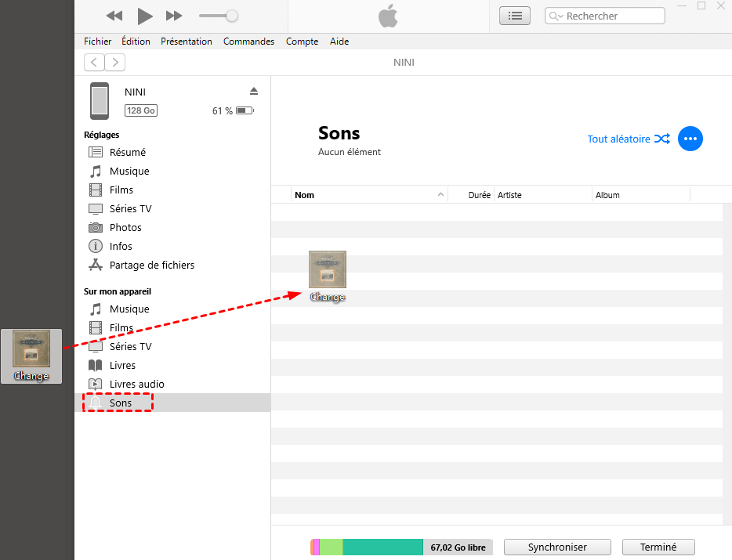
Task: Navigate back with the left arrow
Action: tap(94, 63)
